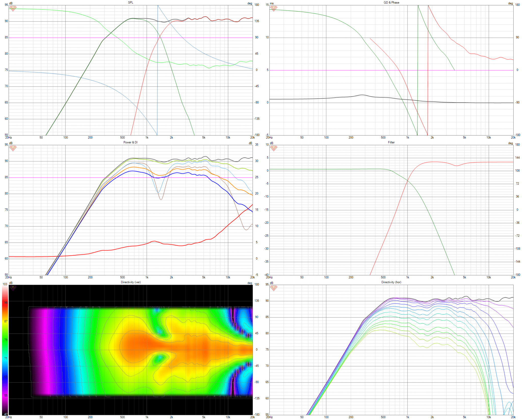522x420 pixels.
Task: Click the 'GD & Phase' chart title
Action: coord(391,3)
